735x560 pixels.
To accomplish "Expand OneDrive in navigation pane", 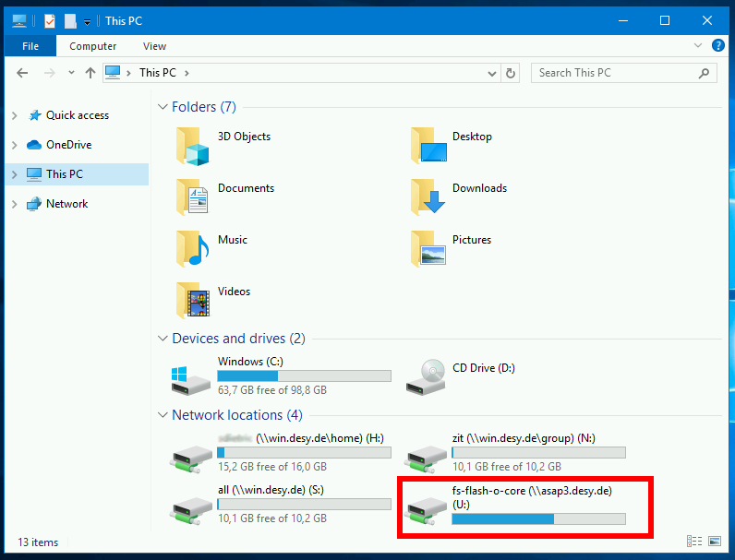I will [x=15, y=145].
